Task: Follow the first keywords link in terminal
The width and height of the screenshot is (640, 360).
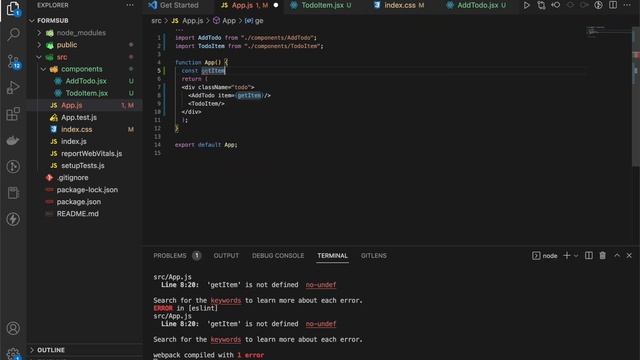Action: (x=226, y=300)
